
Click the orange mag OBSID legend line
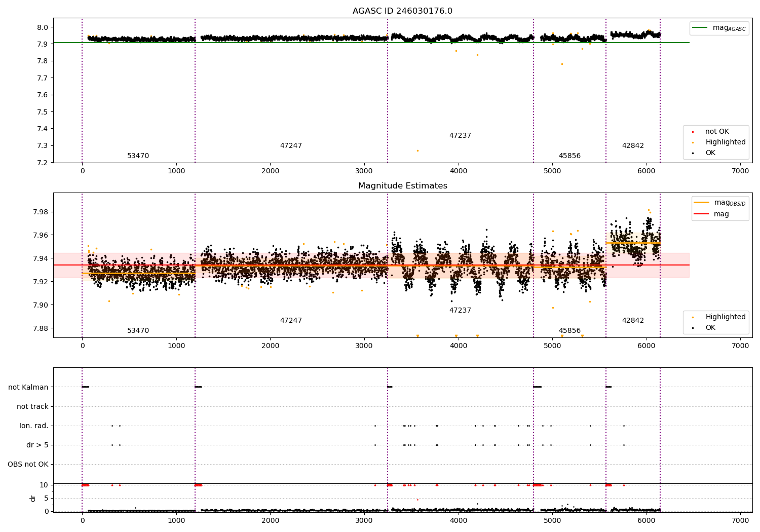tap(702, 203)
